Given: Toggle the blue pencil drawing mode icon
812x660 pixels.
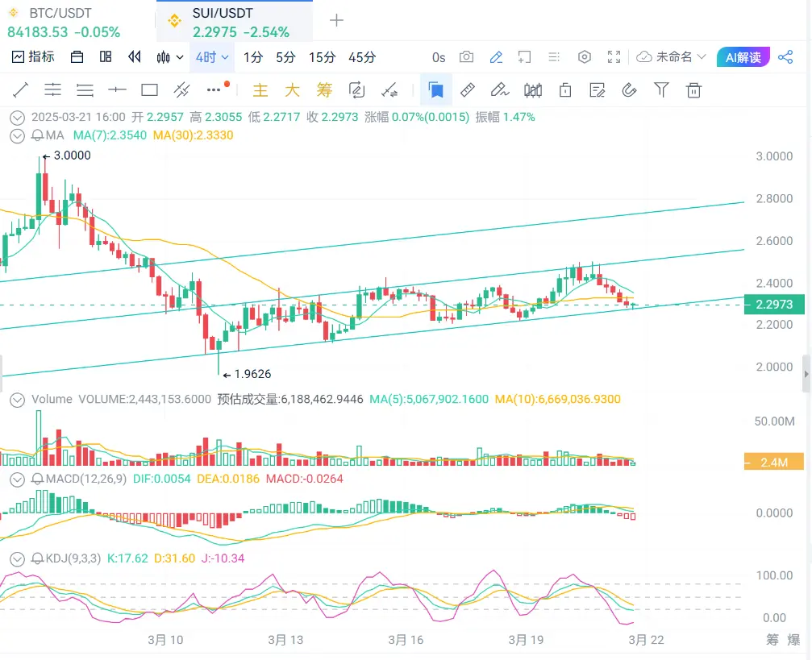Looking at the screenshot, I should click(x=496, y=57).
